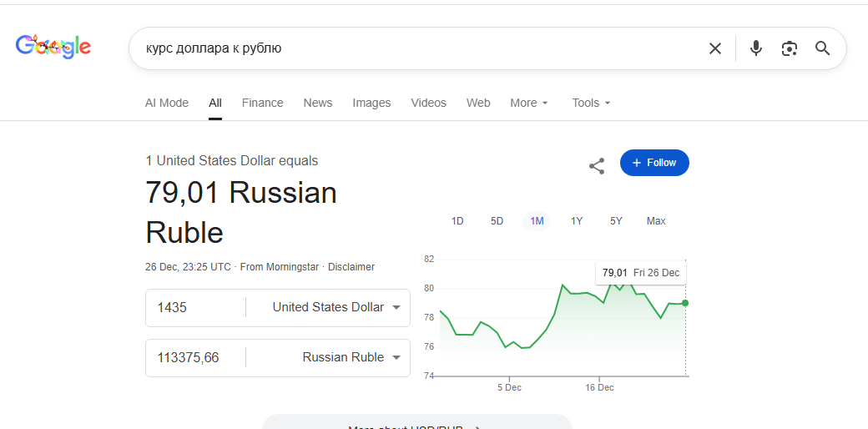Expand the More search filters menu
Viewport: 868px width, 429px height.
[x=529, y=103]
